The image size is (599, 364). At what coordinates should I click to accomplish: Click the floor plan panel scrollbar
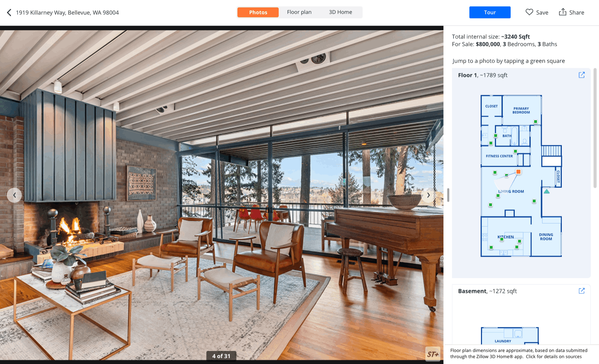coord(595,128)
